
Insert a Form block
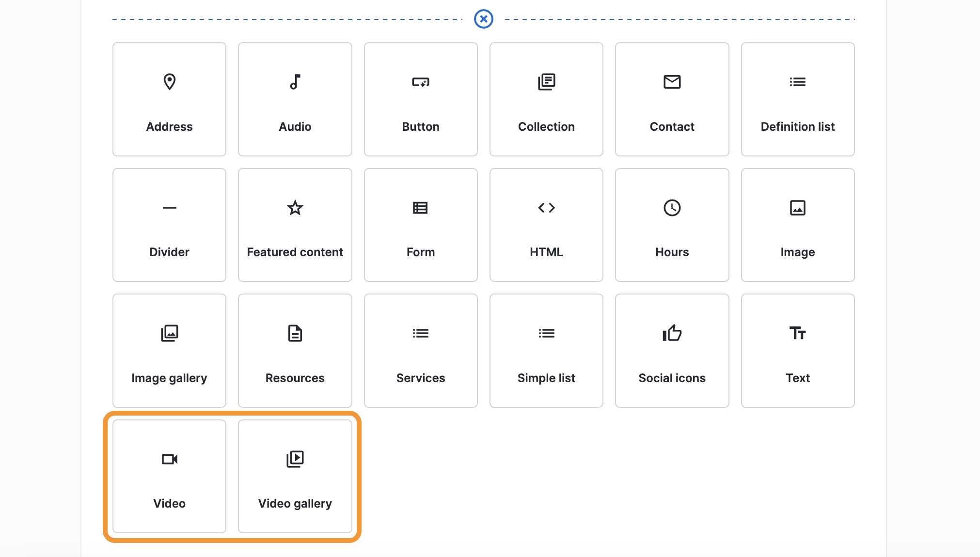(420, 225)
